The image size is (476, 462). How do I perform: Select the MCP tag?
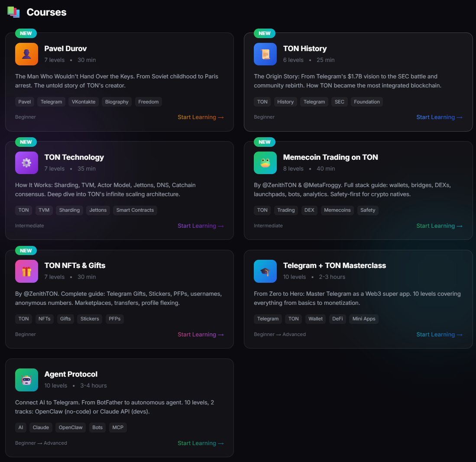coord(118,427)
